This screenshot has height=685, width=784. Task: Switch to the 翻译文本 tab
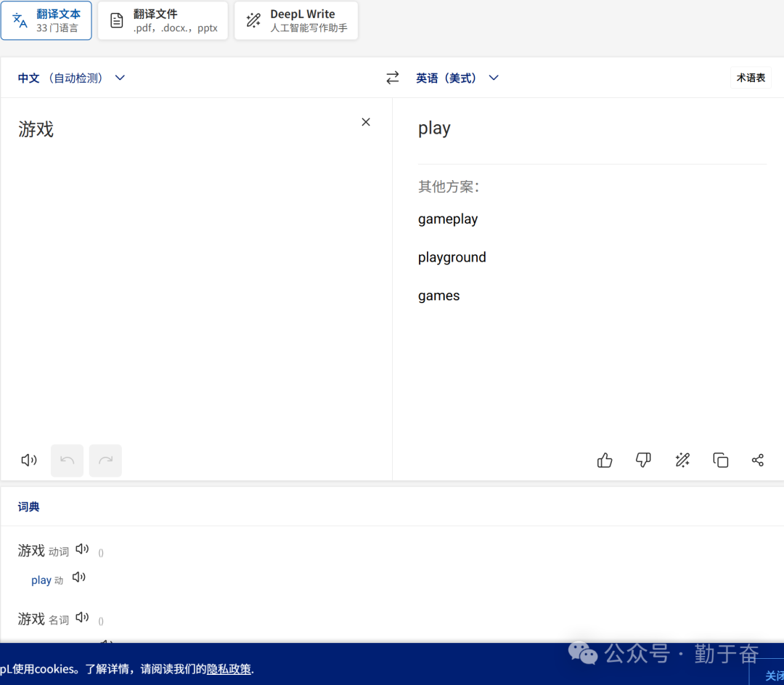[46, 20]
